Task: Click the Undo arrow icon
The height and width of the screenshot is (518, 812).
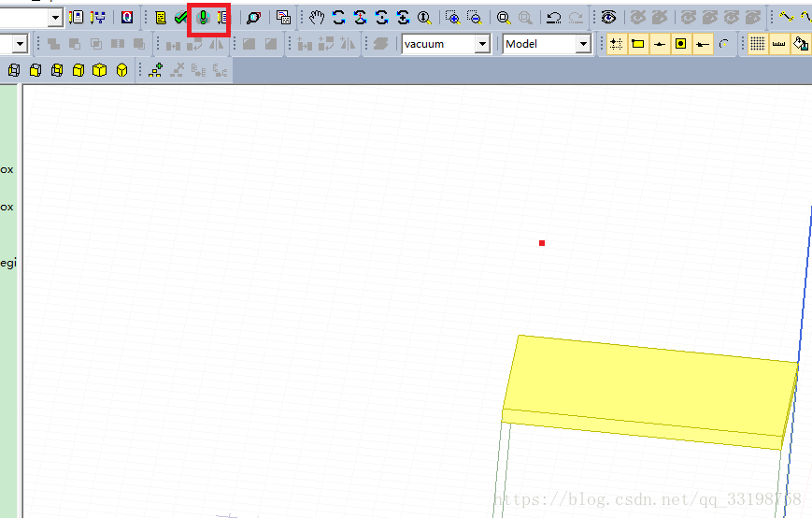Action: pyautogui.click(x=553, y=18)
